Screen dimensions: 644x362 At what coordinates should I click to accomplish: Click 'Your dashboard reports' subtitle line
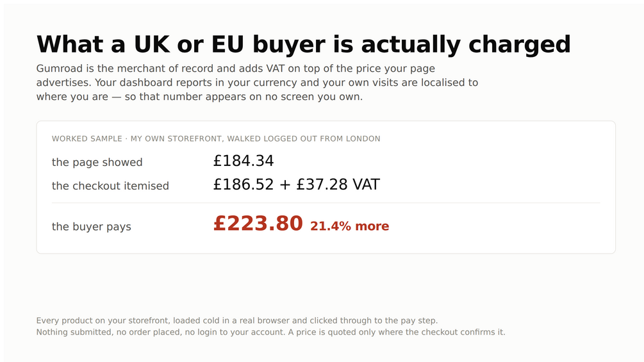point(257,83)
